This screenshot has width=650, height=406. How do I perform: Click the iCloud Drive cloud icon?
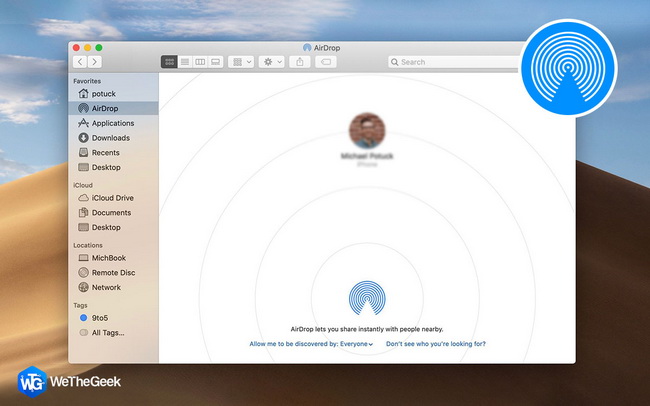tap(83, 198)
